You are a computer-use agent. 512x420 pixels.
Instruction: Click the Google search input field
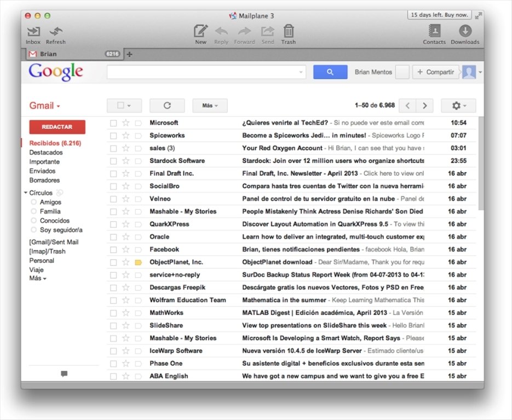click(x=206, y=72)
